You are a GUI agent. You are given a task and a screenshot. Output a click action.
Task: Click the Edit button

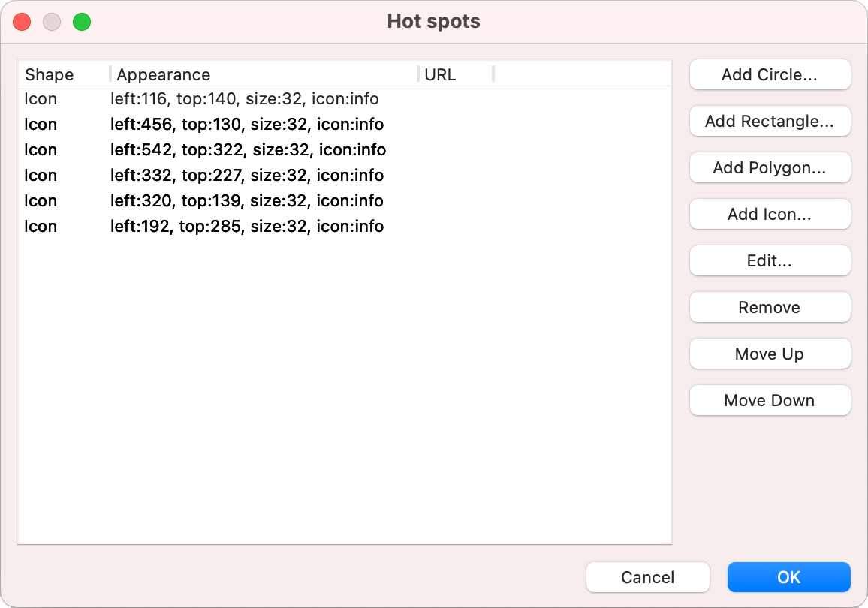pos(770,261)
